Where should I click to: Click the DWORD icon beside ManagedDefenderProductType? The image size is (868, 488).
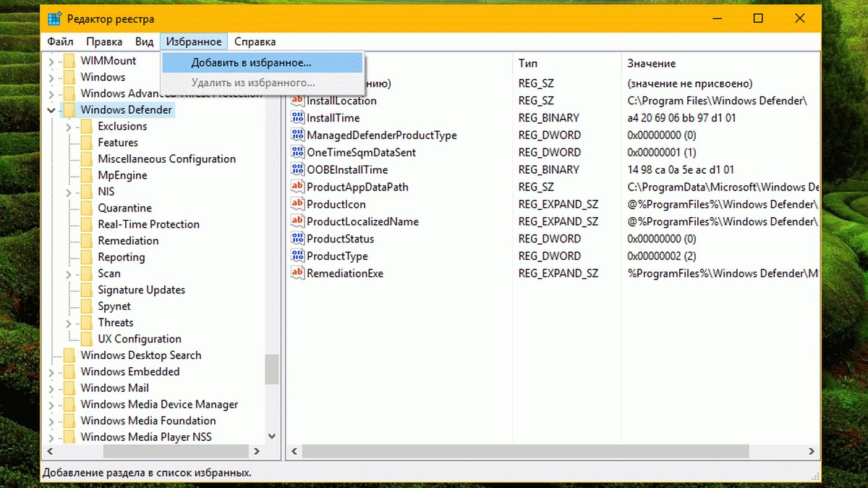pos(297,135)
